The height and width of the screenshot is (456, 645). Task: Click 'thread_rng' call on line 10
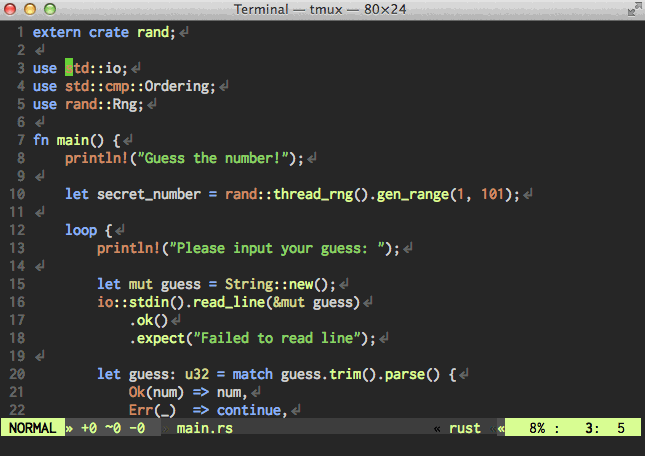coord(313,194)
